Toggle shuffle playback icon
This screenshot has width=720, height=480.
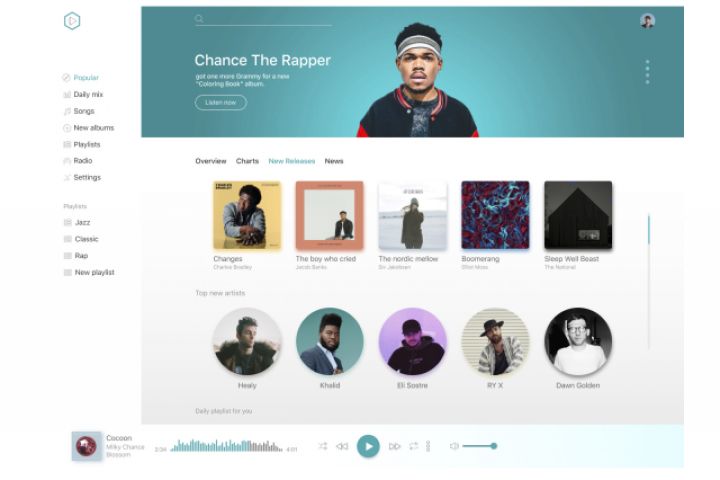point(323,446)
